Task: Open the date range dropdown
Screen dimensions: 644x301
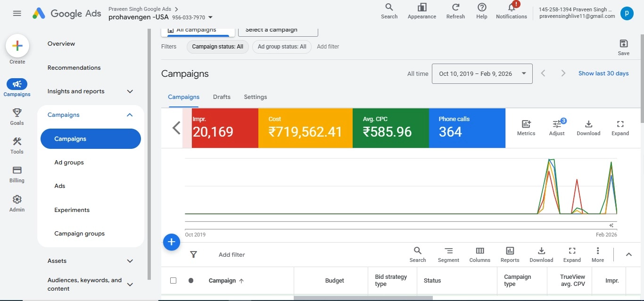Action: click(482, 74)
